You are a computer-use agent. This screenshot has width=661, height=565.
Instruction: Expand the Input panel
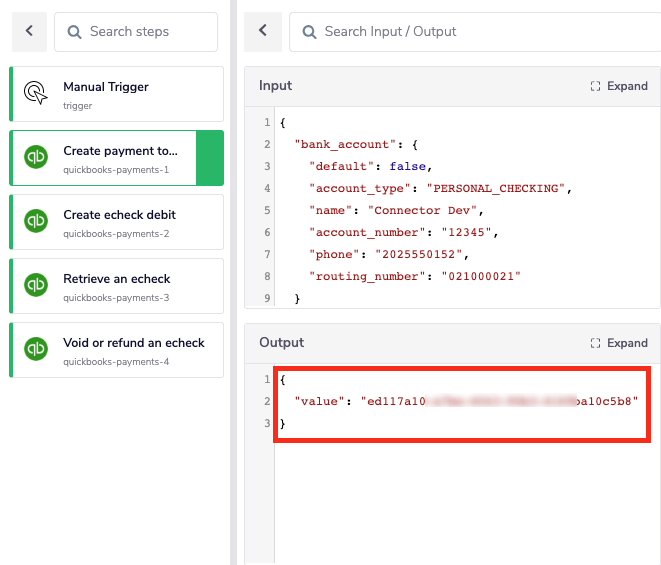tap(619, 86)
